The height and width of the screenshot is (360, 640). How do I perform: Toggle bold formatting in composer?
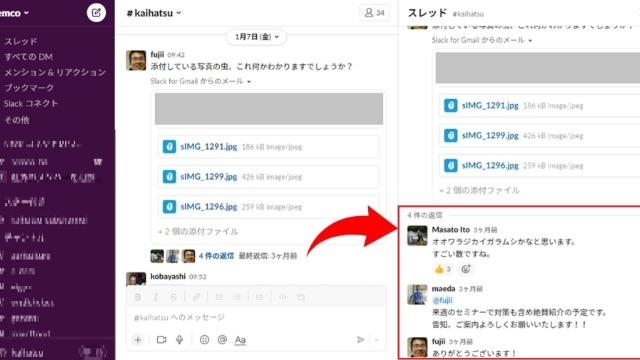tap(138, 297)
